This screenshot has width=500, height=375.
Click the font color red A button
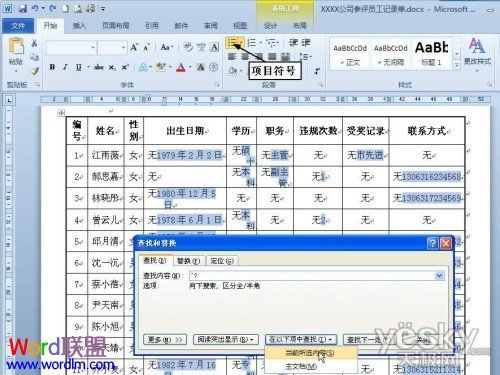click(x=181, y=68)
